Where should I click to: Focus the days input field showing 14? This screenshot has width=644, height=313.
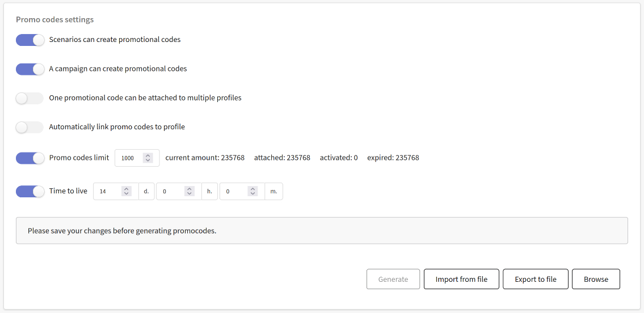click(116, 191)
